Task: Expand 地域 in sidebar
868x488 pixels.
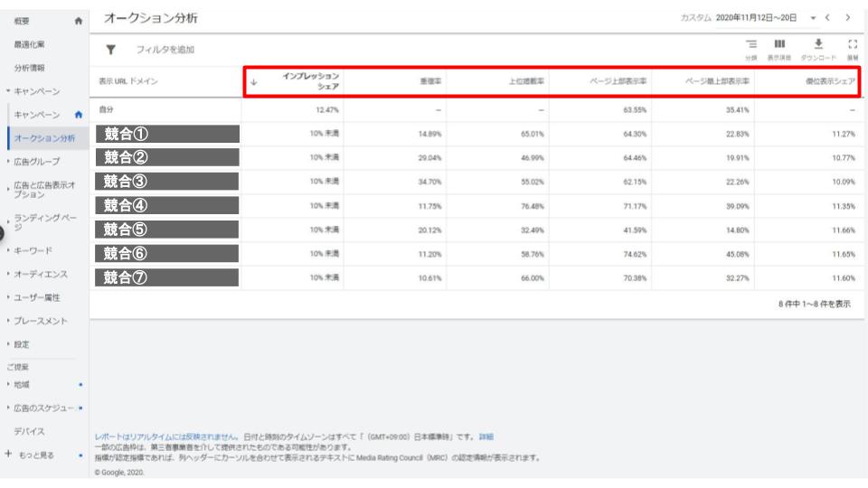Action: click(8, 384)
